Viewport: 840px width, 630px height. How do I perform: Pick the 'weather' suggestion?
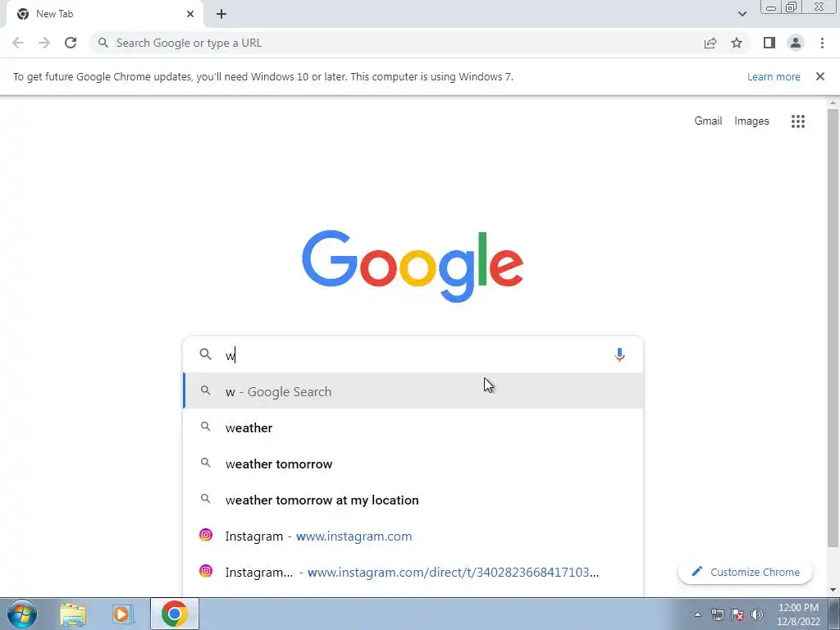413,427
